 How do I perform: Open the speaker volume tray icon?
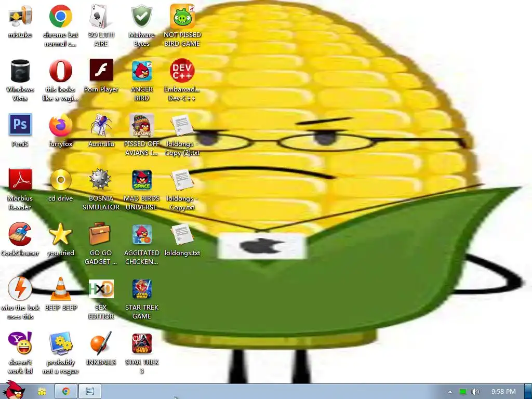[475, 392]
